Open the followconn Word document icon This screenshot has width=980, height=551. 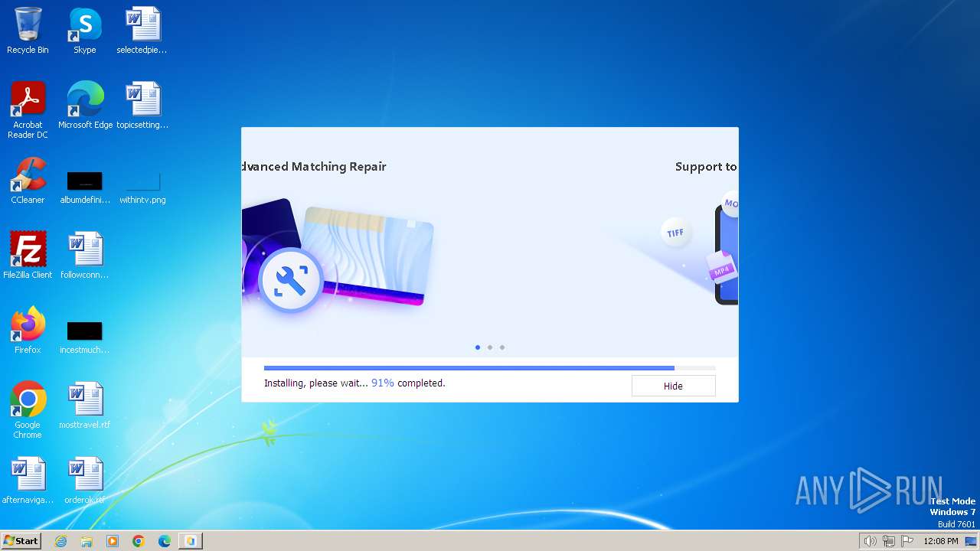point(85,256)
